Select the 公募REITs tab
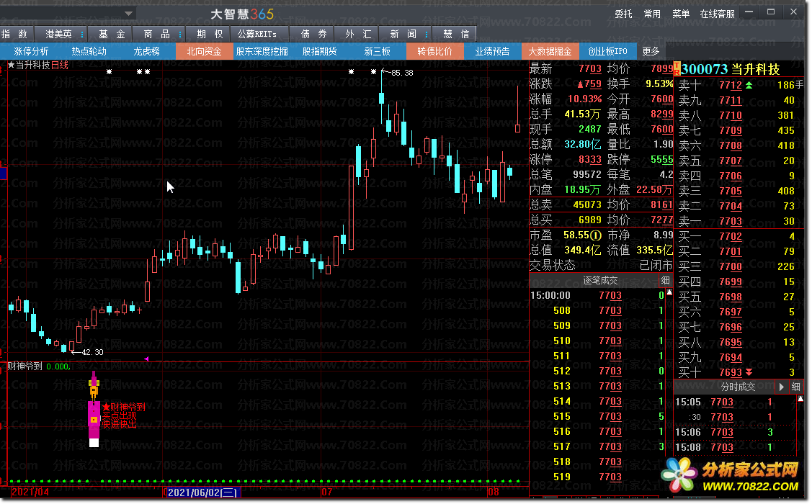812x504 pixels. click(x=256, y=34)
